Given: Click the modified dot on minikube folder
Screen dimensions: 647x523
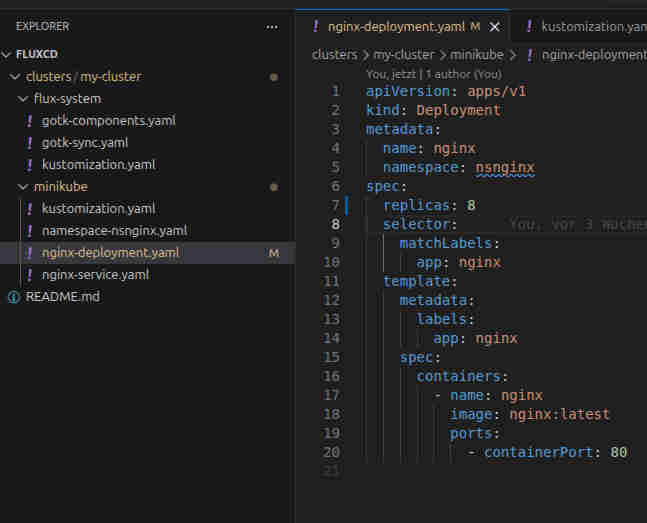Looking at the screenshot, I should point(274,187).
